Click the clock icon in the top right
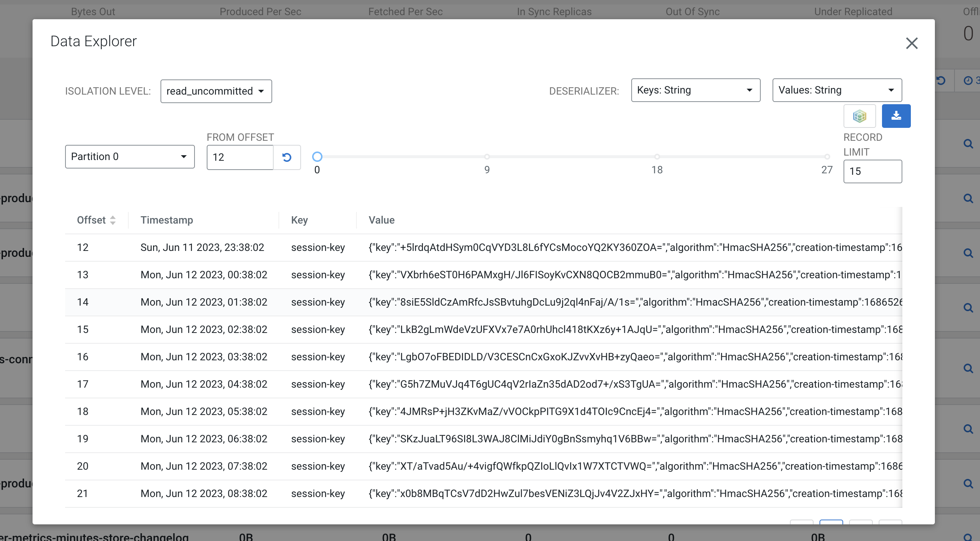 coord(968,81)
